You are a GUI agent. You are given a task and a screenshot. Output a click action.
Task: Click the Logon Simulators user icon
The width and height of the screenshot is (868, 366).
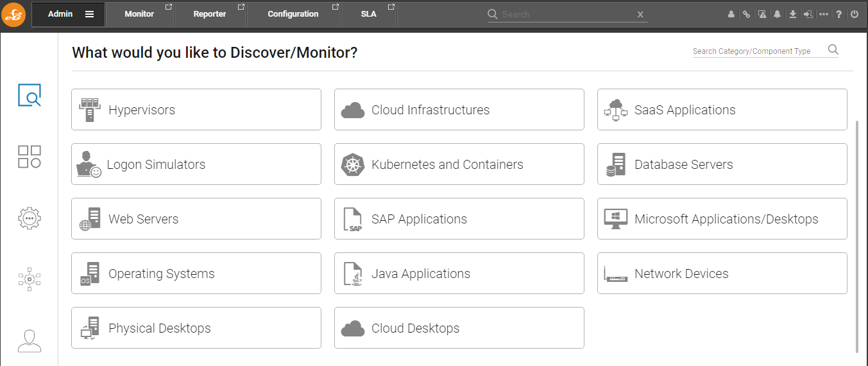click(89, 164)
